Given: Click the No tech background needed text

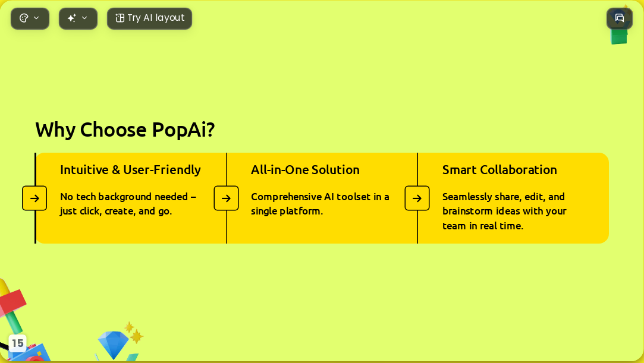Looking at the screenshot, I should click(x=128, y=204).
